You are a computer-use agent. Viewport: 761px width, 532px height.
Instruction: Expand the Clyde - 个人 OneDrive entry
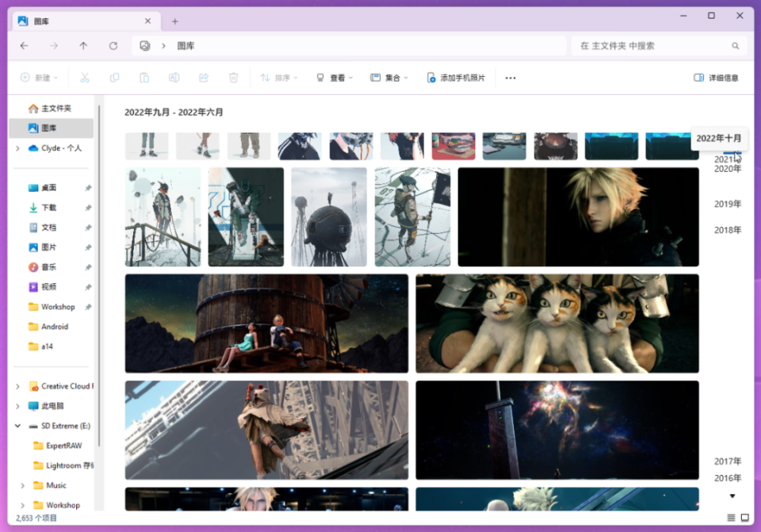[x=17, y=147]
